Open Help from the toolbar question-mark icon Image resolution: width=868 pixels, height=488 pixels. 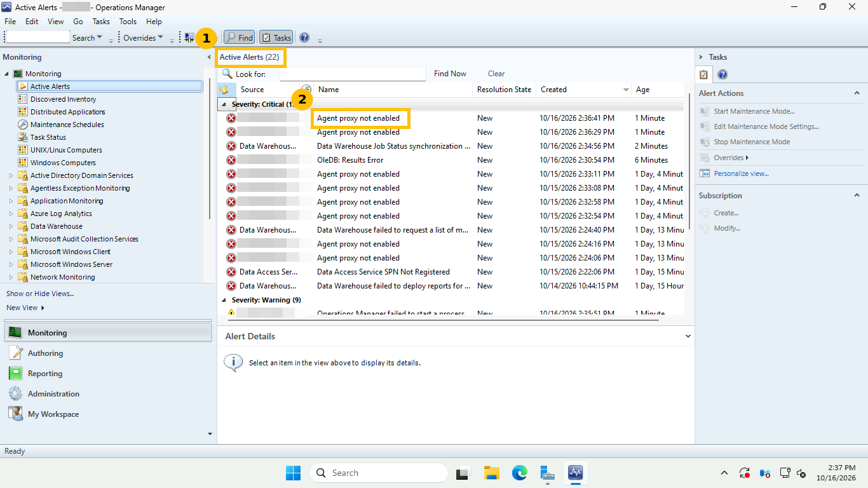coord(304,38)
